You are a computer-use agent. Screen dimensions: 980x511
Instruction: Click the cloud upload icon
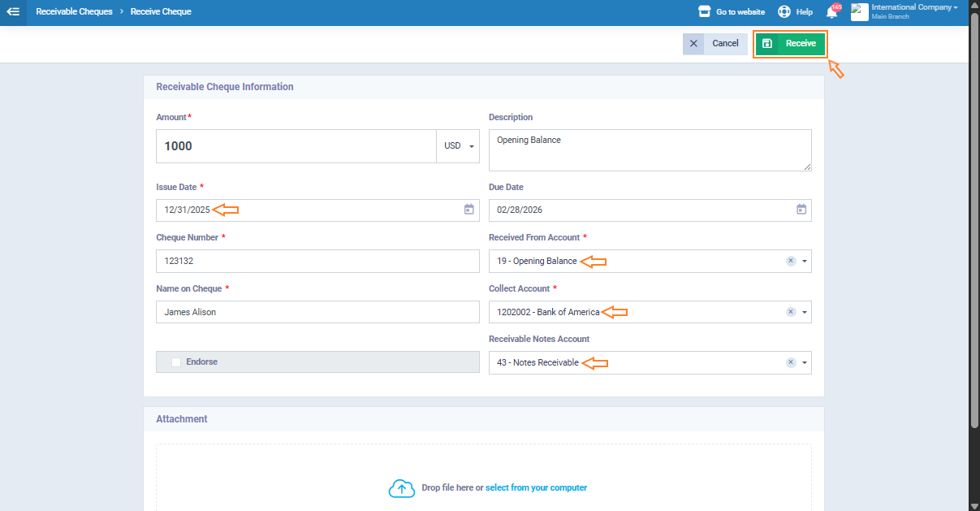click(x=401, y=488)
